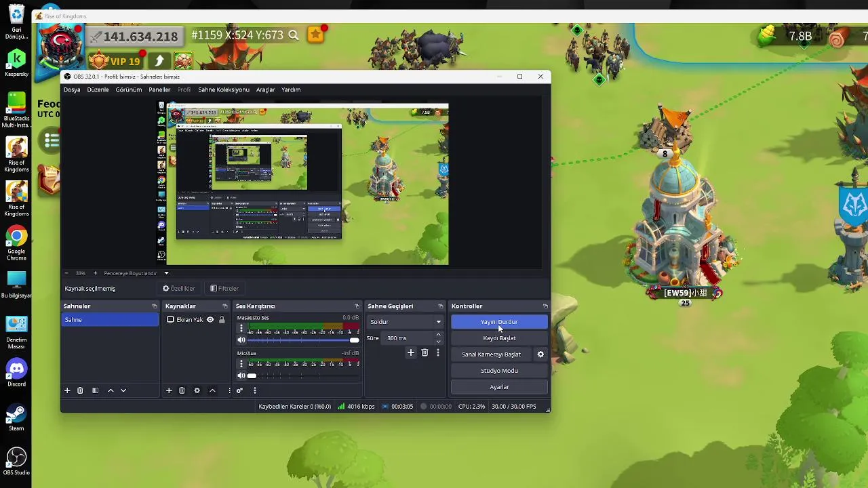Undock the Sahne Geçişleri panel

[440, 306]
